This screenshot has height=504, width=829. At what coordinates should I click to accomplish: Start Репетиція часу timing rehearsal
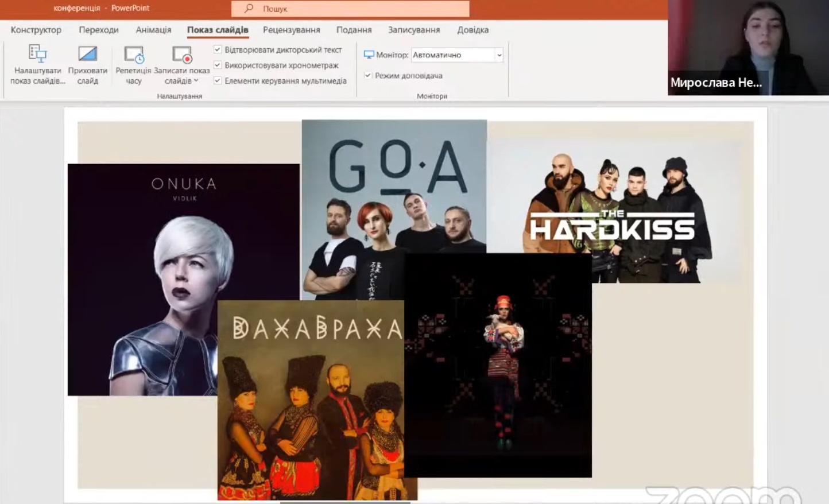(134, 55)
